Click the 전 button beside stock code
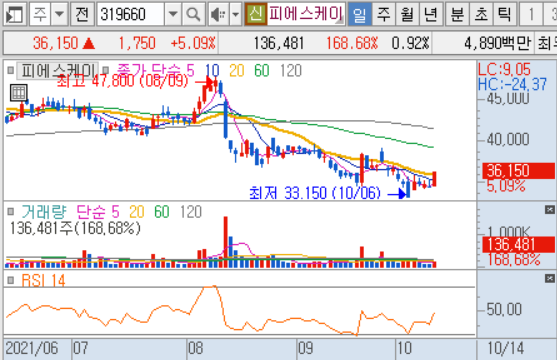 [82, 15]
